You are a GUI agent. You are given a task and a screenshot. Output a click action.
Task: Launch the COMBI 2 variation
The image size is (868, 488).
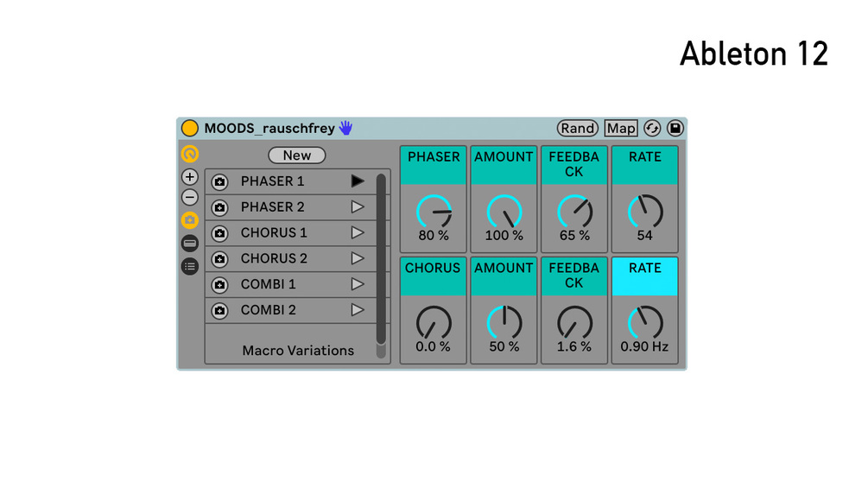(x=358, y=310)
